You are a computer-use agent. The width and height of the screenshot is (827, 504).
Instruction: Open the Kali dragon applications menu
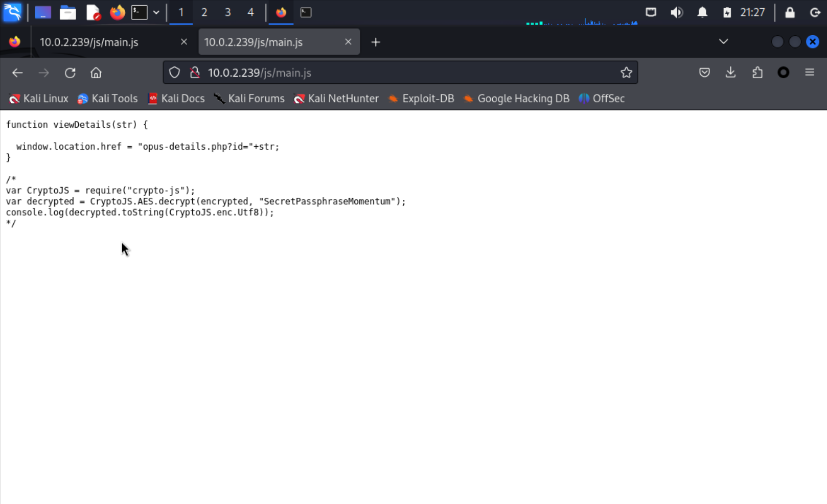pyautogui.click(x=12, y=12)
